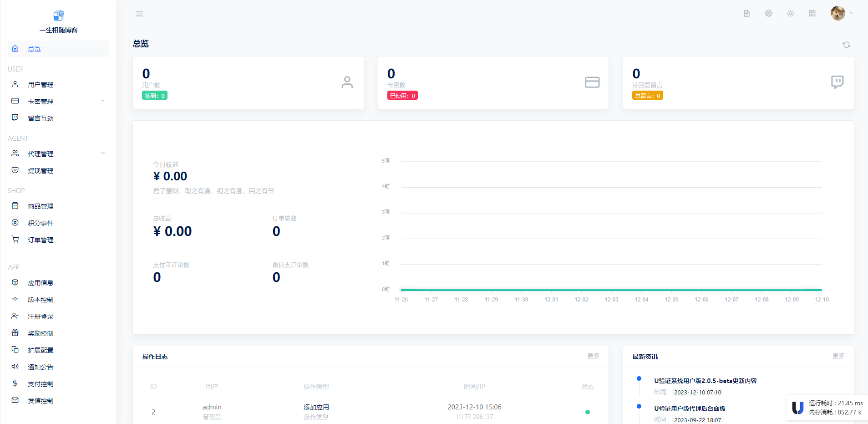The height and width of the screenshot is (424, 868).
Task: Open the 发信控制 mail control icon
Action: (15, 400)
